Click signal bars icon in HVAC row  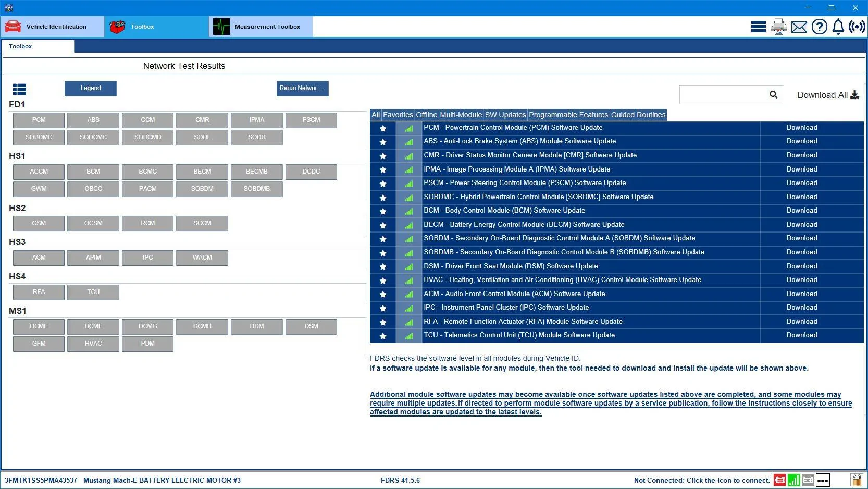(409, 280)
